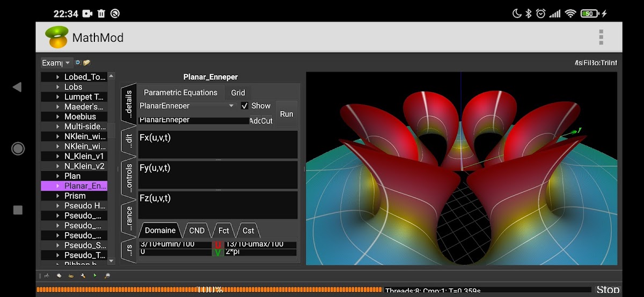The height and width of the screenshot is (297, 644).
Task: Uncheck the Show checkbox
Action: [x=245, y=106]
